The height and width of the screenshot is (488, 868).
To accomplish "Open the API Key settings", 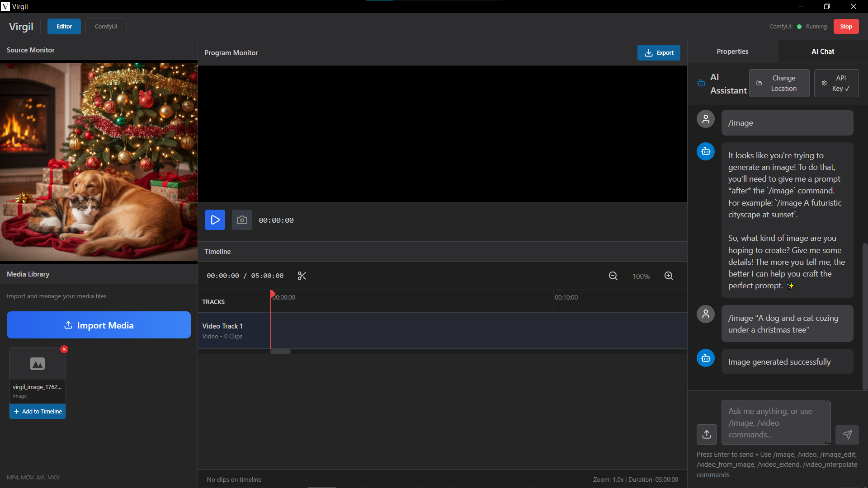I will (836, 83).
